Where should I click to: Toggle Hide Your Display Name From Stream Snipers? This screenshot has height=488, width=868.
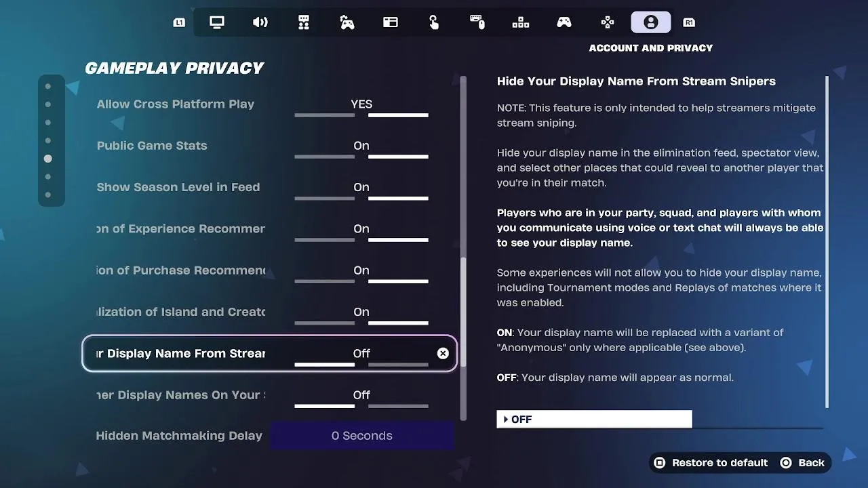pyautogui.click(x=361, y=356)
